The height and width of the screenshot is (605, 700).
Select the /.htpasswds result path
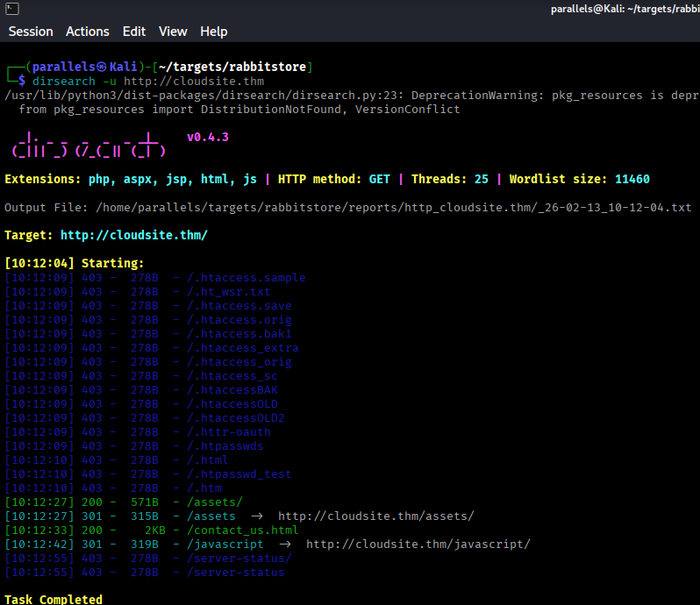pyautogui.click(x=225, y=446)
